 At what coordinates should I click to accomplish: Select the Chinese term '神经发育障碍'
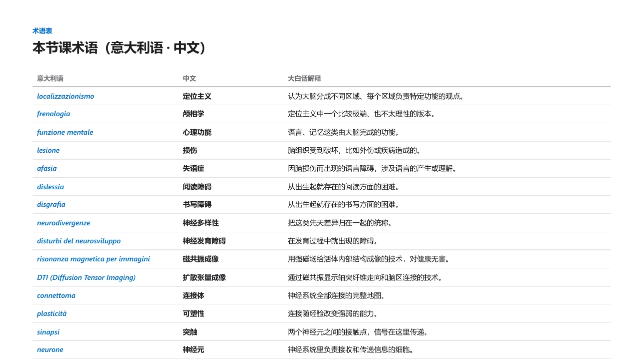(x=204, y=241)
